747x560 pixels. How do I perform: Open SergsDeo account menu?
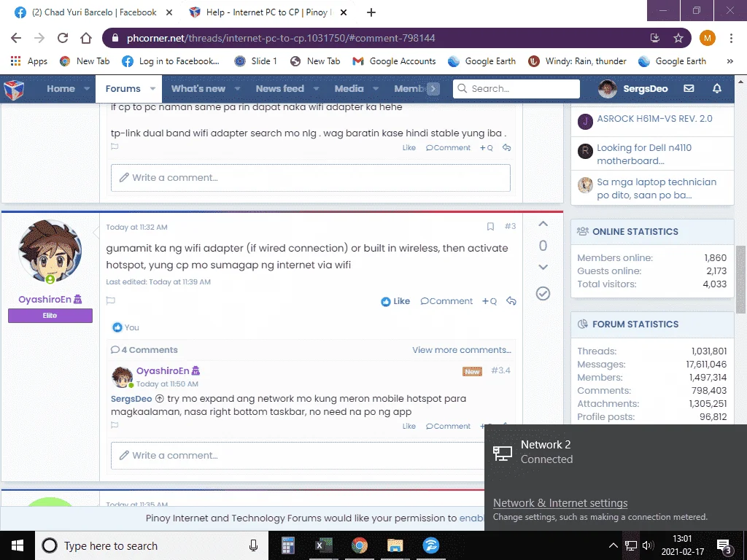[633, 88]
